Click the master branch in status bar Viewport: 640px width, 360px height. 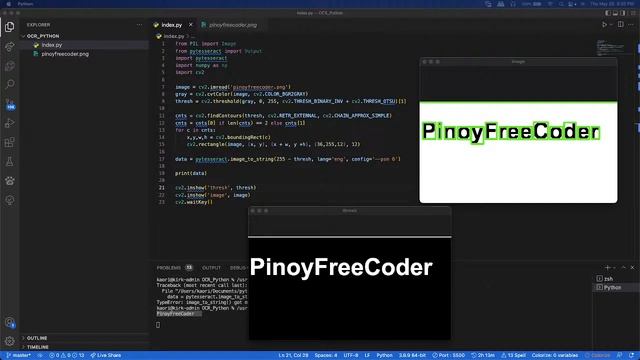click(x=19, y=356)
